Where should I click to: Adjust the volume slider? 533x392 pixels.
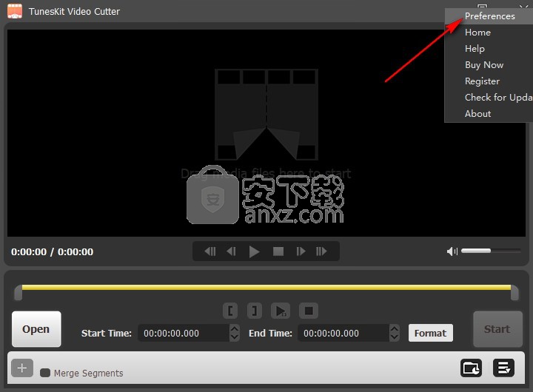click(491, 251)
